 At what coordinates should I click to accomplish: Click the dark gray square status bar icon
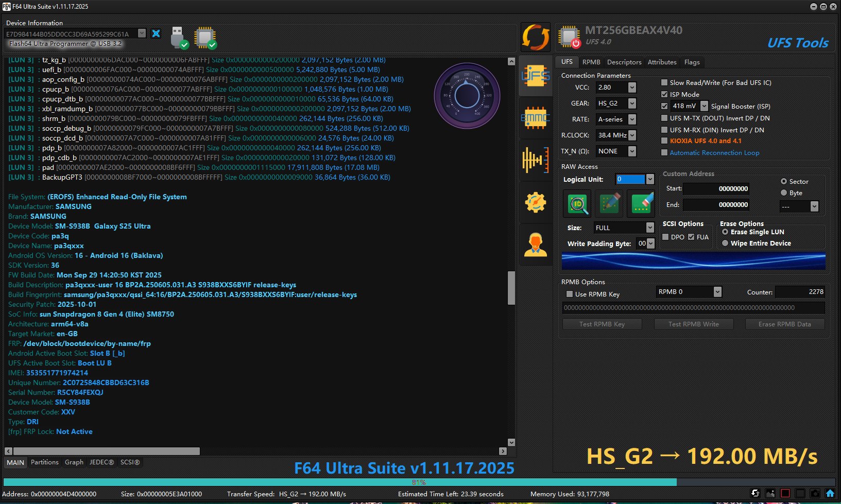point(800,493)
